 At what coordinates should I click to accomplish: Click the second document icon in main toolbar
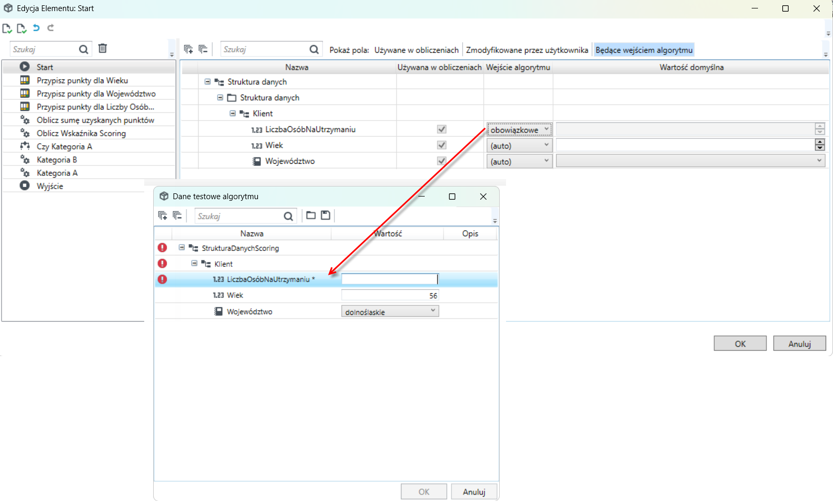(x=21, y=28)
